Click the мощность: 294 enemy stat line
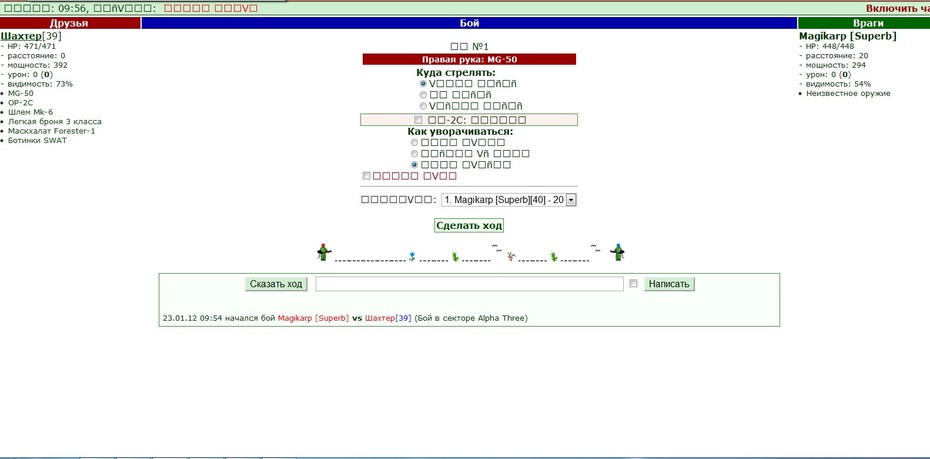 [x=833, y=65]
